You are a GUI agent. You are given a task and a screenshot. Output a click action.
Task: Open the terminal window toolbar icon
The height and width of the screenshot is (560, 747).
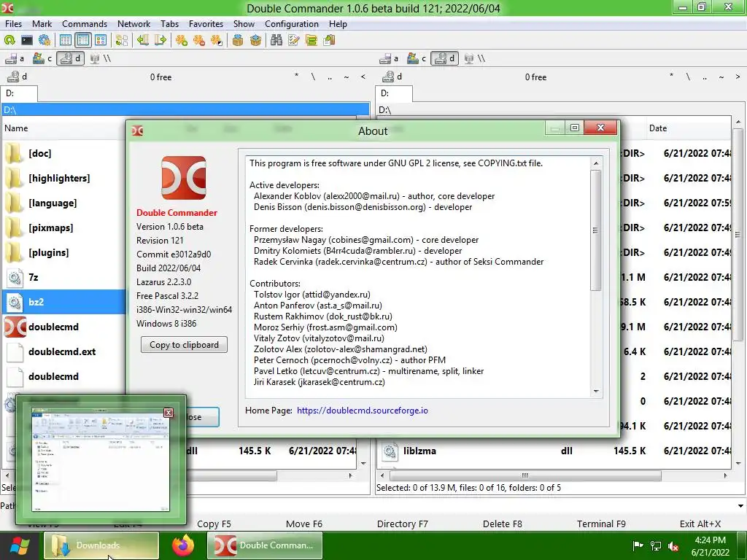pyautogui.click(x=27, y=41)
